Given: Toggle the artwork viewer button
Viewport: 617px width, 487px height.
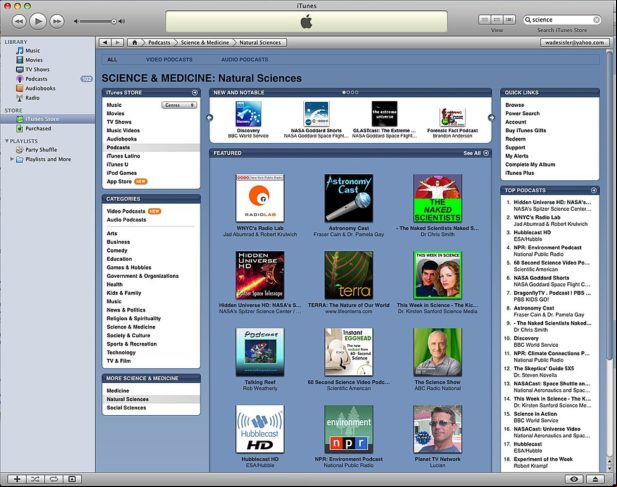Looking at the screenshot, I should [72, 479].
